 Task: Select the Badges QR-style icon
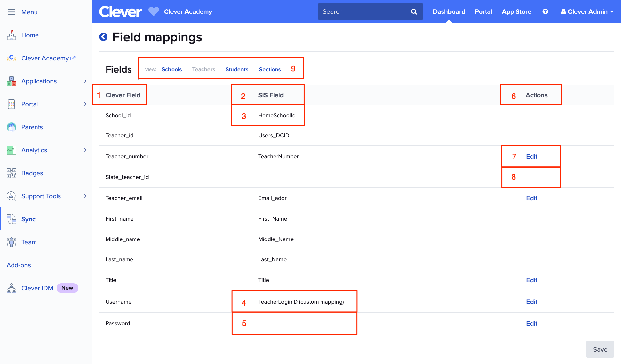[x=12, y=173]
